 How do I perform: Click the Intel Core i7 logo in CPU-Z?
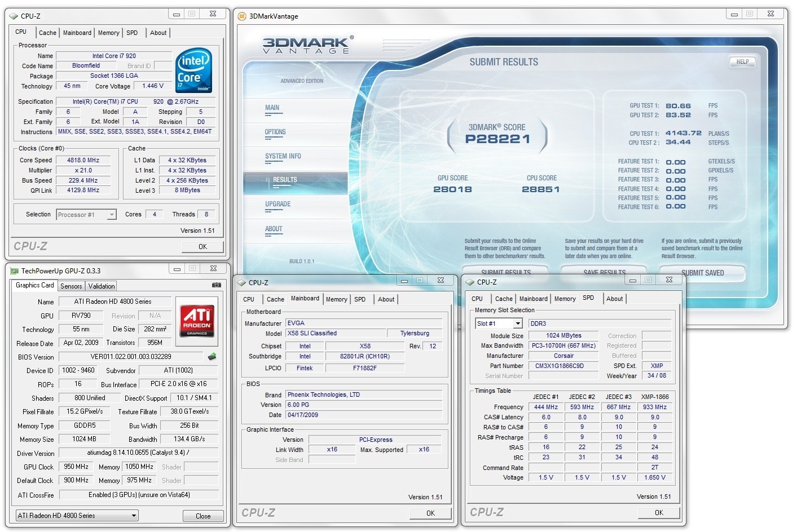click(193, 70)
